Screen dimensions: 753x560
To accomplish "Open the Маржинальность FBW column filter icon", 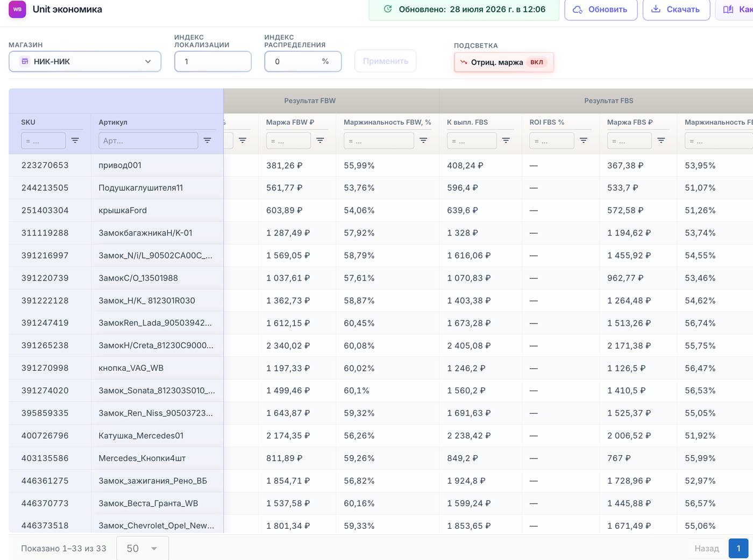I will (423, 140).
